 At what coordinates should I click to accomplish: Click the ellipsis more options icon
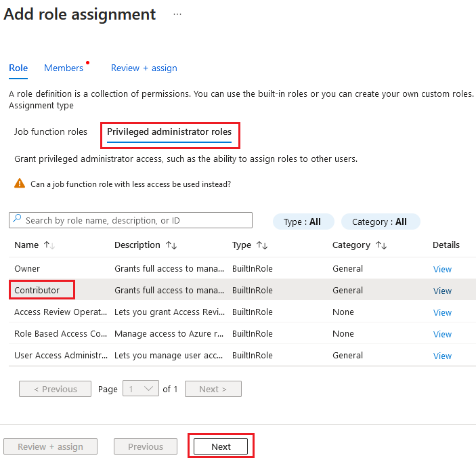pos(177,14)
